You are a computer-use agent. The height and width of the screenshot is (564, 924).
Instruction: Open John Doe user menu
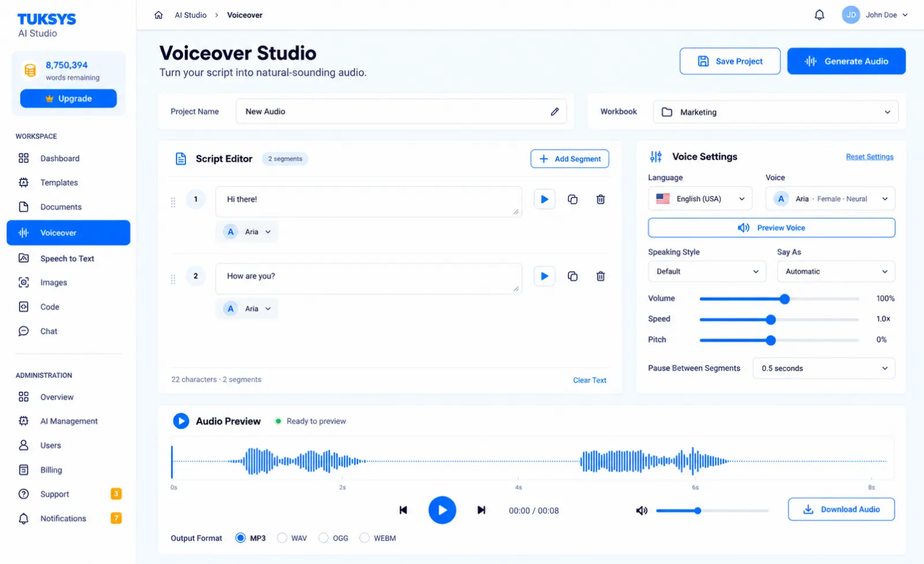[875, 15]
